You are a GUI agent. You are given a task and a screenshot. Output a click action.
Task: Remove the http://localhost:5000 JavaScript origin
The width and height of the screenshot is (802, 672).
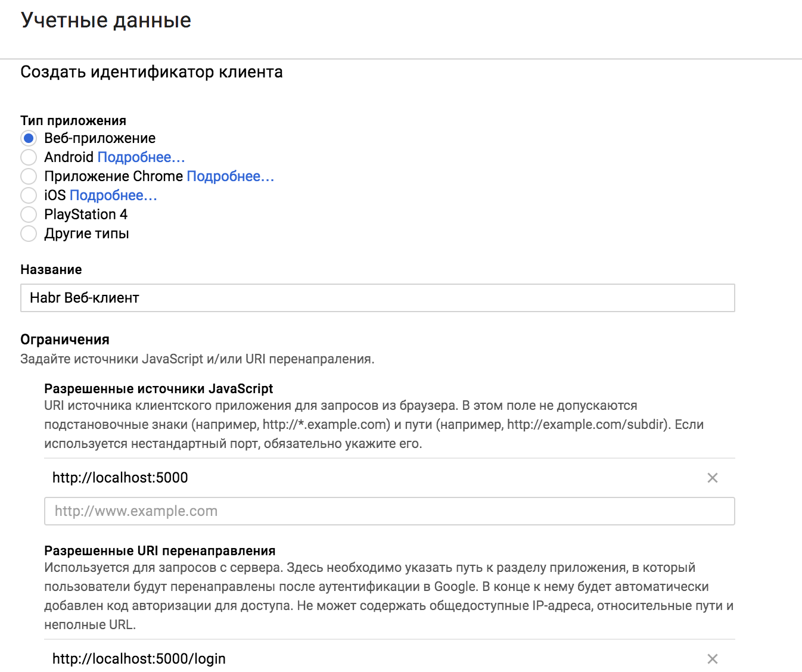click(x=712, y=478)
